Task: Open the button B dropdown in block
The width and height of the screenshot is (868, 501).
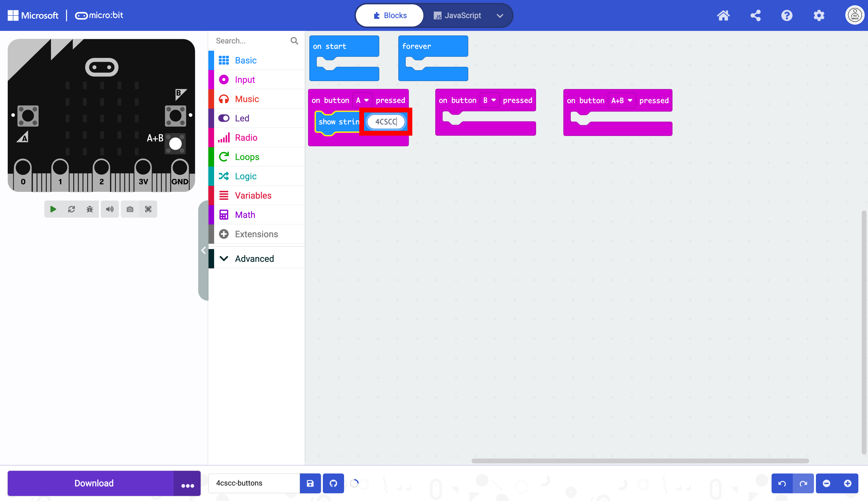Action: pos(489,100)
